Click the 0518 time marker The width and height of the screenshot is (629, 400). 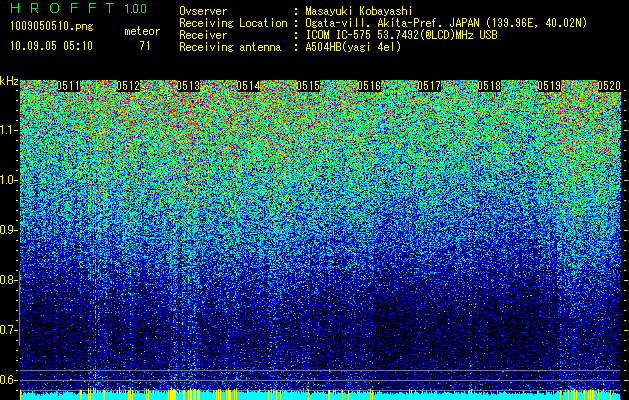(x=489, y=86)
